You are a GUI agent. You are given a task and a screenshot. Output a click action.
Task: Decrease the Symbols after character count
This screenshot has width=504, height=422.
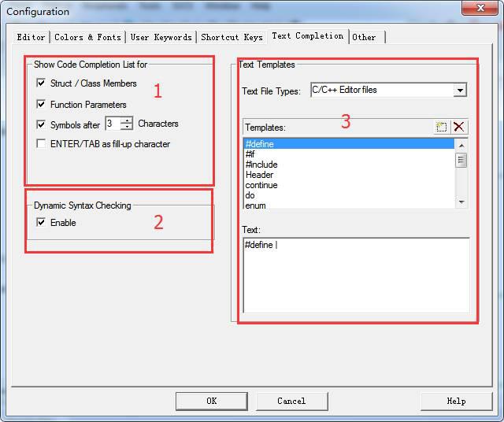pos(128,127)
